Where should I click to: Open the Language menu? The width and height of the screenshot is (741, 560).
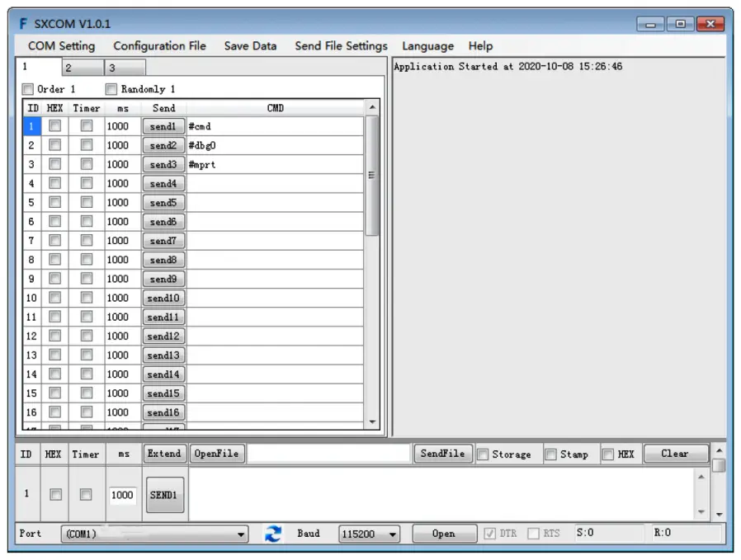click(427, 46)
